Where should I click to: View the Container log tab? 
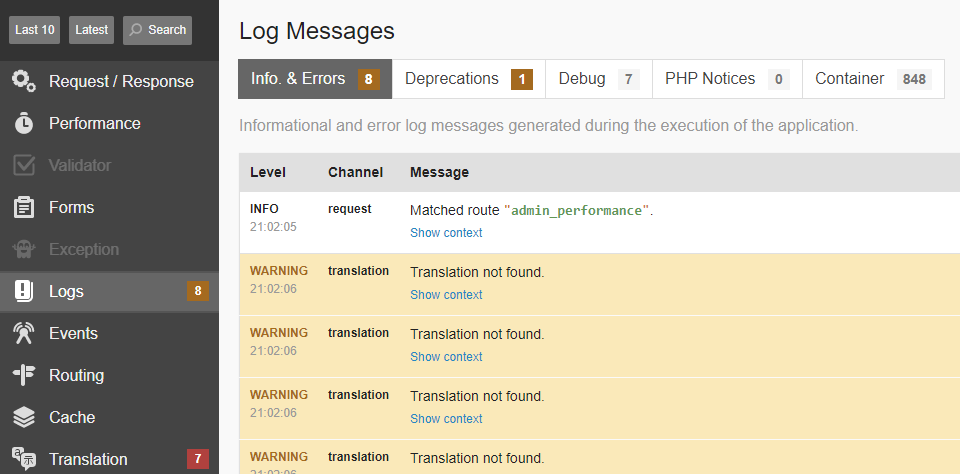point(872,79)
